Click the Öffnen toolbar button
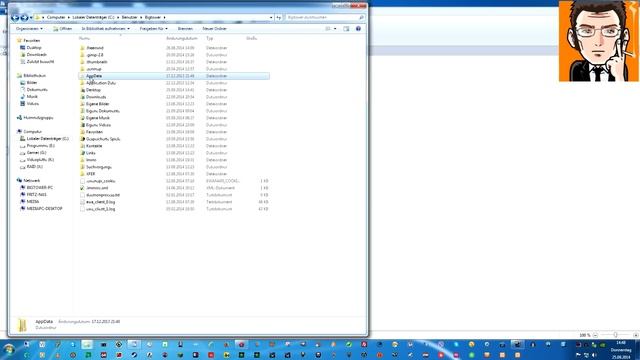Viewport: 640px width, 360px height. pos(62,29)
